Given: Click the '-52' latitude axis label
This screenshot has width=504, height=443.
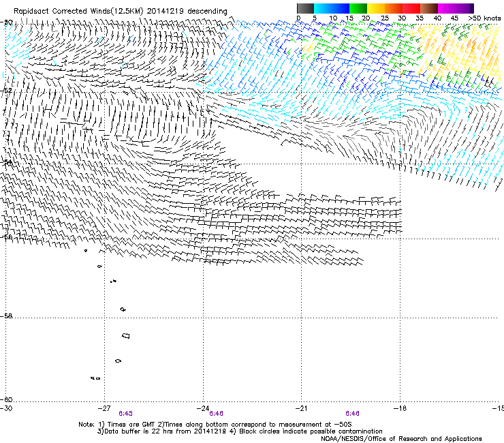Looking at the screenshot, I should 6,91.
